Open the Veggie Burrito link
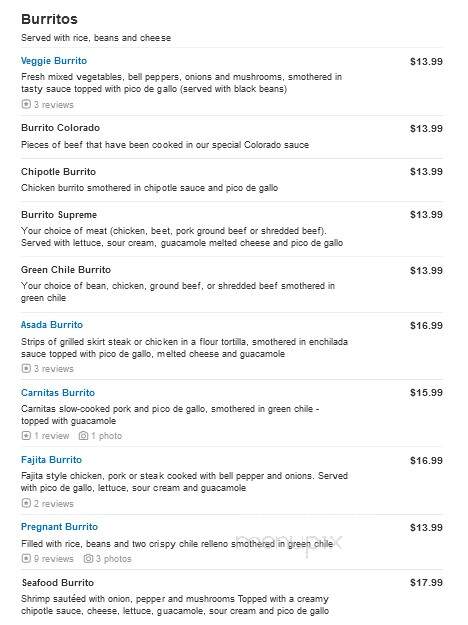This screenshot has width=468, height=625. point(54,61)
